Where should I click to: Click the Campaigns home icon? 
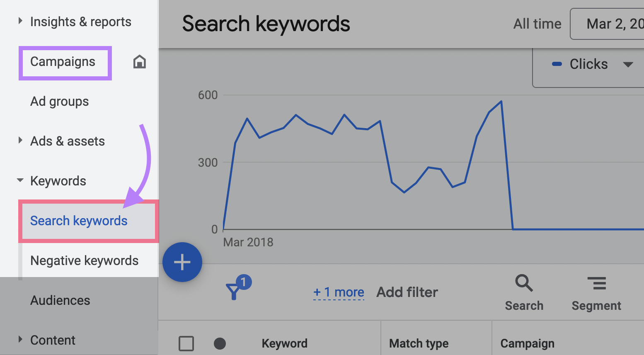[139, 61]
